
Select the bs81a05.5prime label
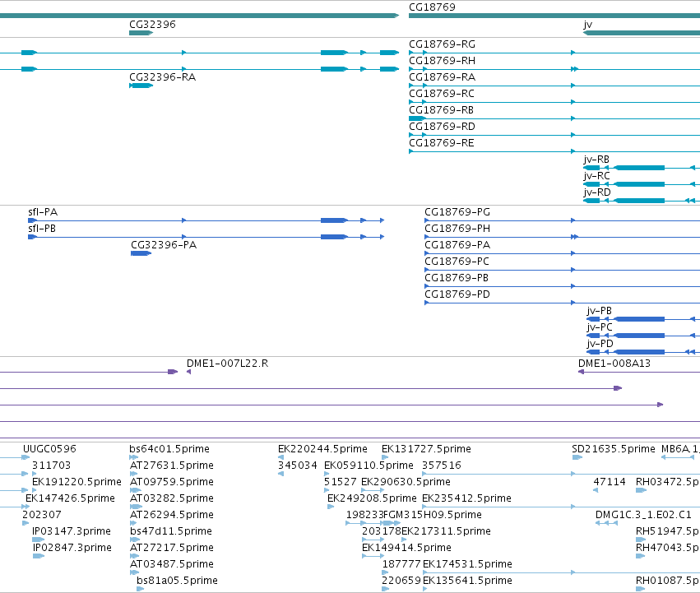177,581
